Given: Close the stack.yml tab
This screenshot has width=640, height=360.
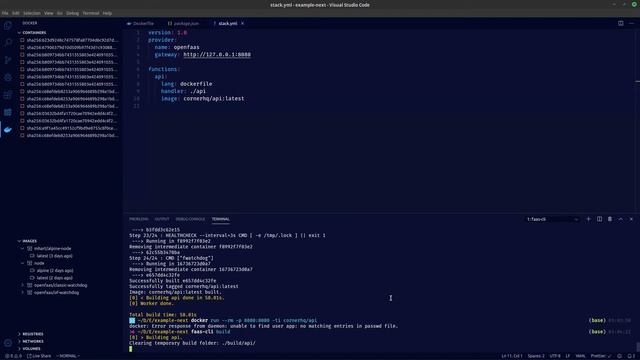Looking at the screenshot, I should (242, 23).
